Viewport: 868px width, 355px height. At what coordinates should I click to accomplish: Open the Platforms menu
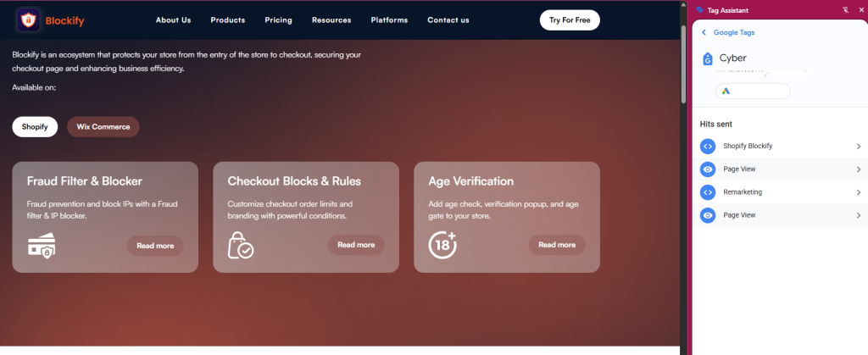tap(389, 19)
